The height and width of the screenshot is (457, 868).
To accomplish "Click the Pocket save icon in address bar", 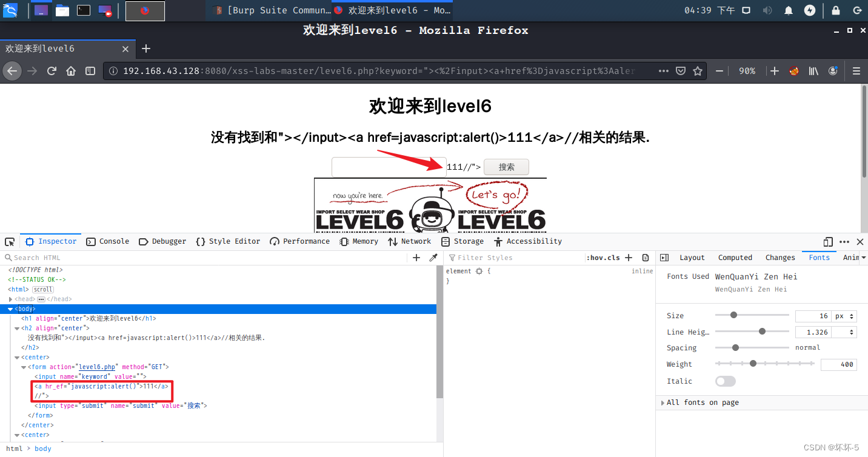I will pos(681,71).
